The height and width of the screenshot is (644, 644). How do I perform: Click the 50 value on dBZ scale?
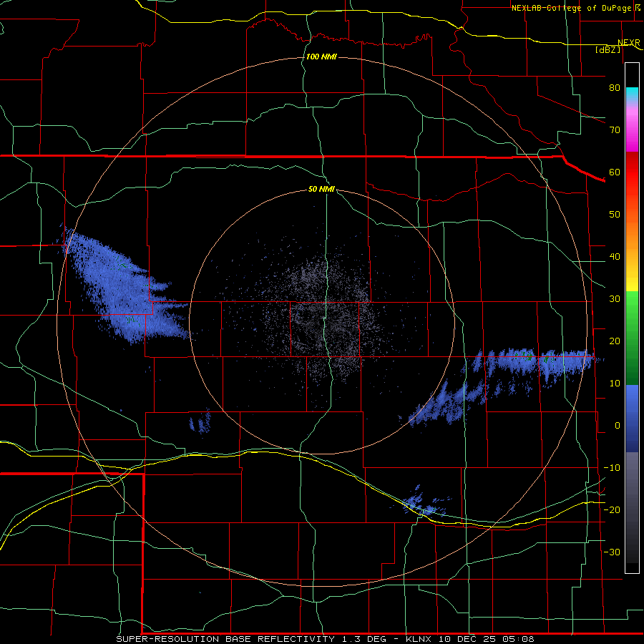click(x=615, y=215)
